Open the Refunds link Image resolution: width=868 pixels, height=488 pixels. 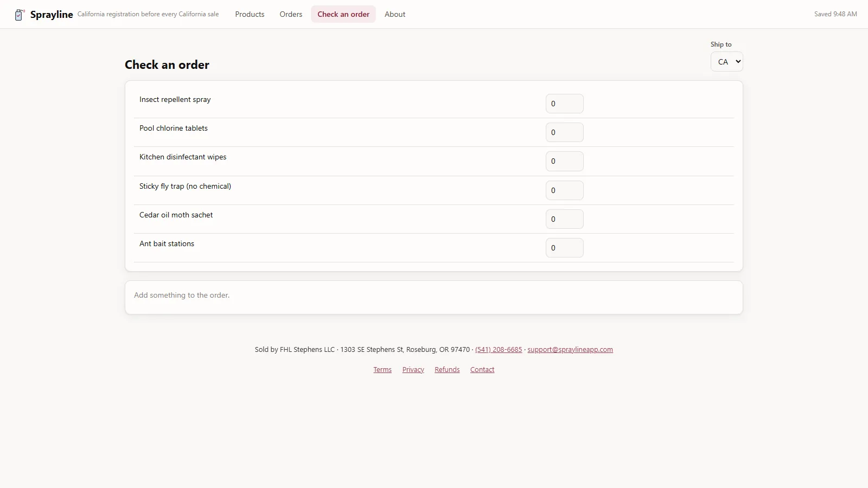coord(447,370)
